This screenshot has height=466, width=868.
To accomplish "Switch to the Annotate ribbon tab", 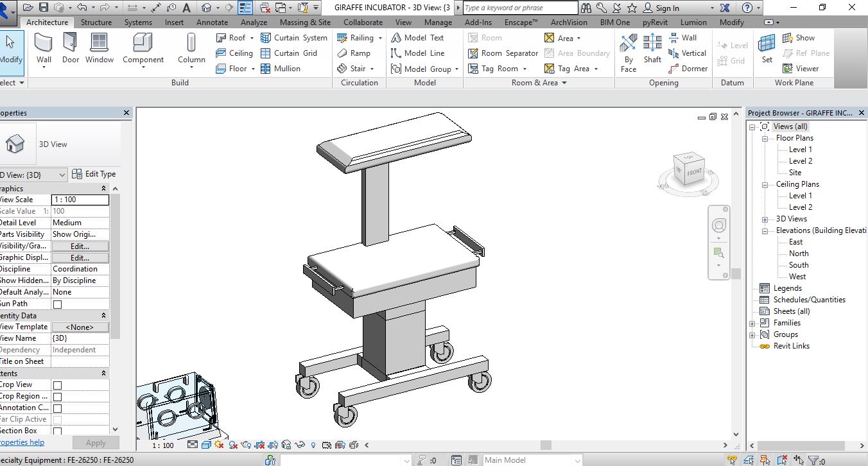I will point(212,22).
